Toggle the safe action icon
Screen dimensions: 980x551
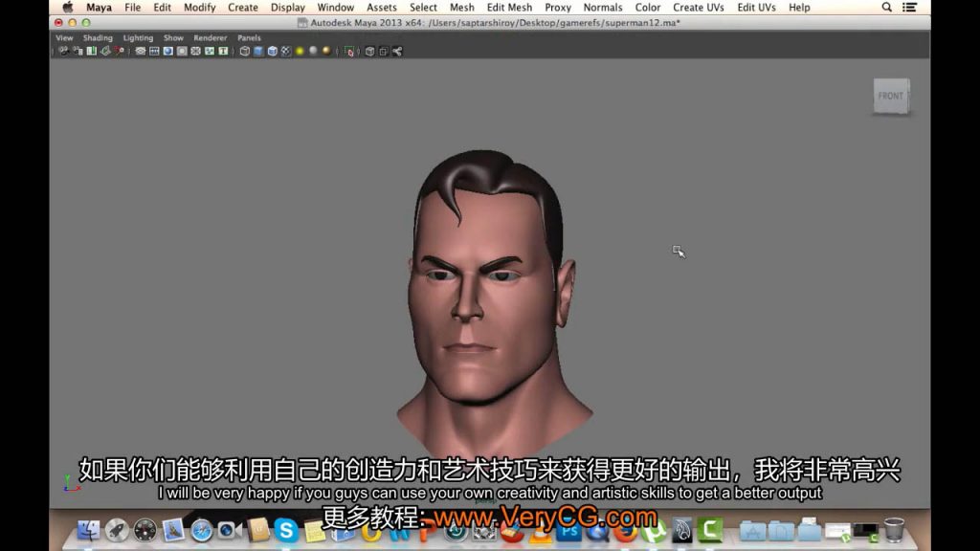(x=210, y=52)
